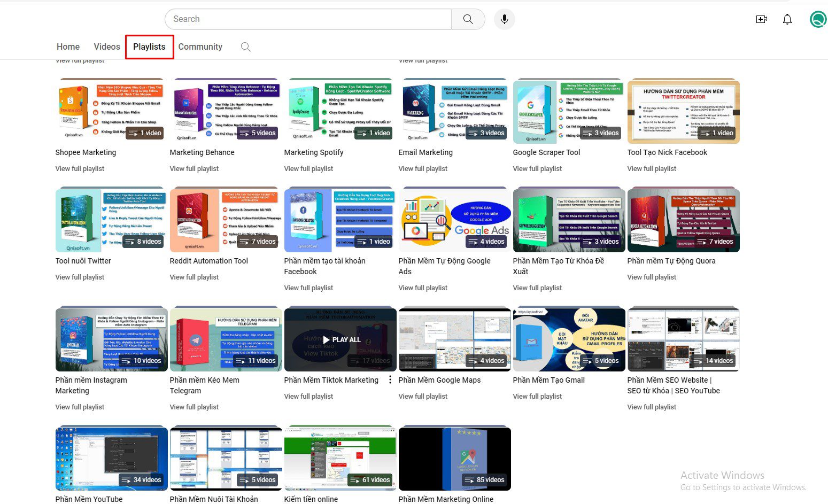Click the search magnifier button
Image resolution: width=828 pixels, height=504 pixels.
(468, 19)
